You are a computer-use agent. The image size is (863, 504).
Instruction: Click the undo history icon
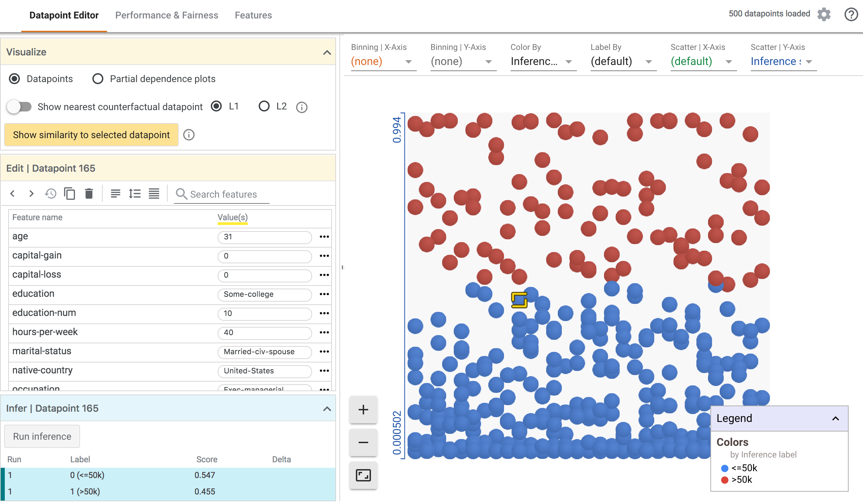51,194
